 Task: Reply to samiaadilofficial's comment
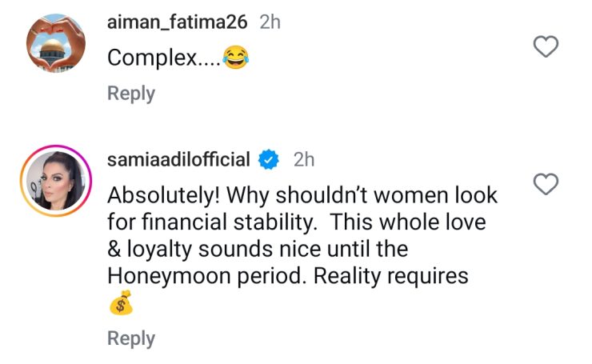131,338
